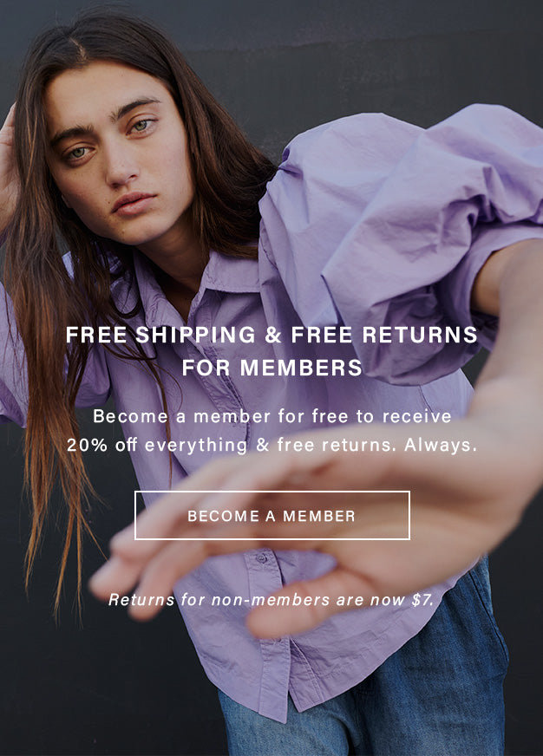
Task: Click the word 'RETURNS' in the headline
Action: [420, 335]
